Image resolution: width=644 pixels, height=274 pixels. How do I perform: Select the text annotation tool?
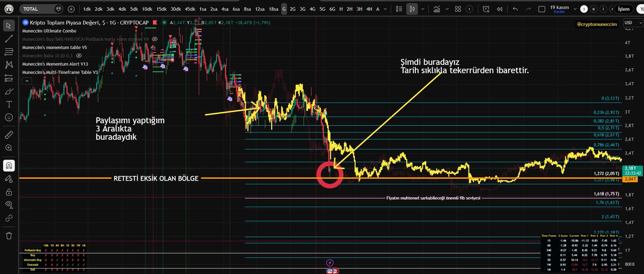[9, 104]
